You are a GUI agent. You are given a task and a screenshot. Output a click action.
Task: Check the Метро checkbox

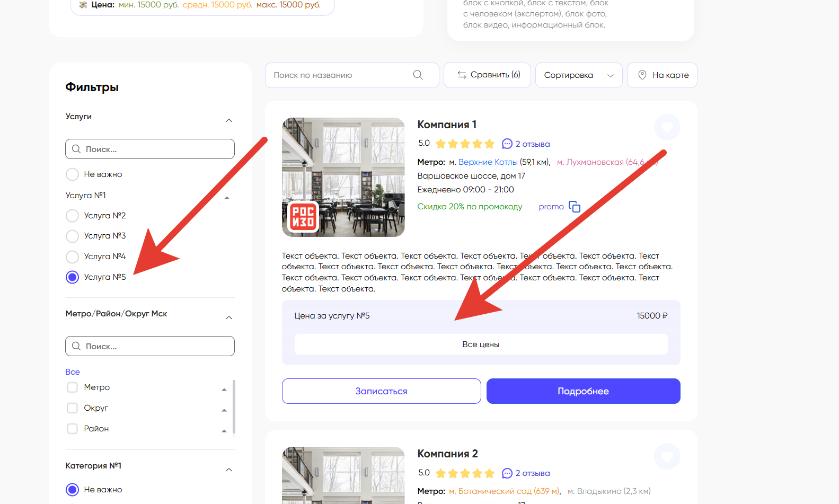point(72,387)
